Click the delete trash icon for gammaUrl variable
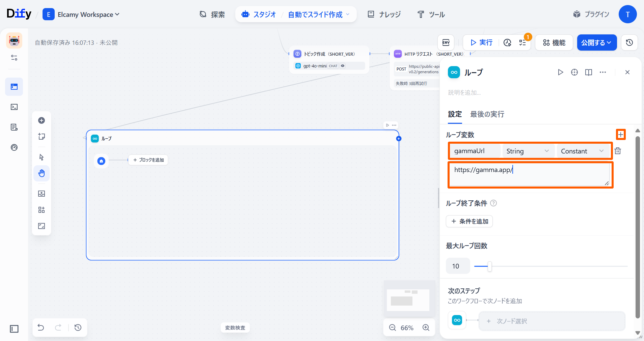The height and width of the screenshot is (341, 644). click(618, 151)
